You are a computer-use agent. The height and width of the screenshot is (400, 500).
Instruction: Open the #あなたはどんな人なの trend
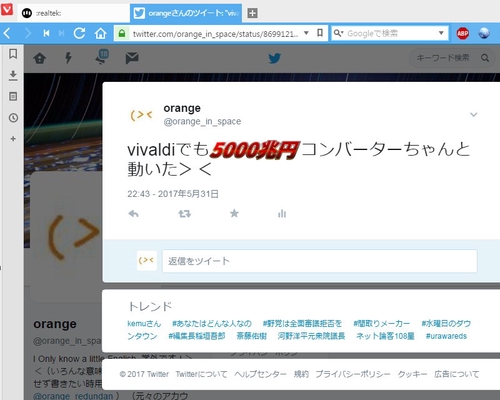point(212,323)
